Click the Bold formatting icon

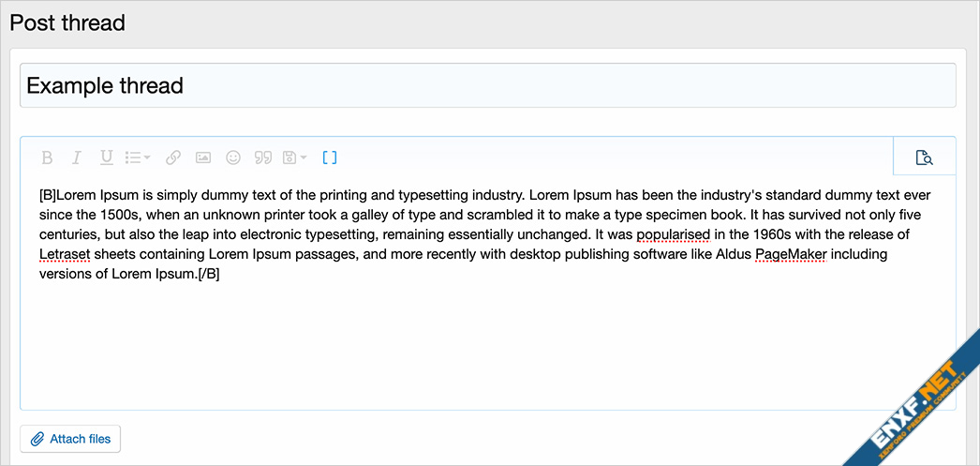coord(47,158)
